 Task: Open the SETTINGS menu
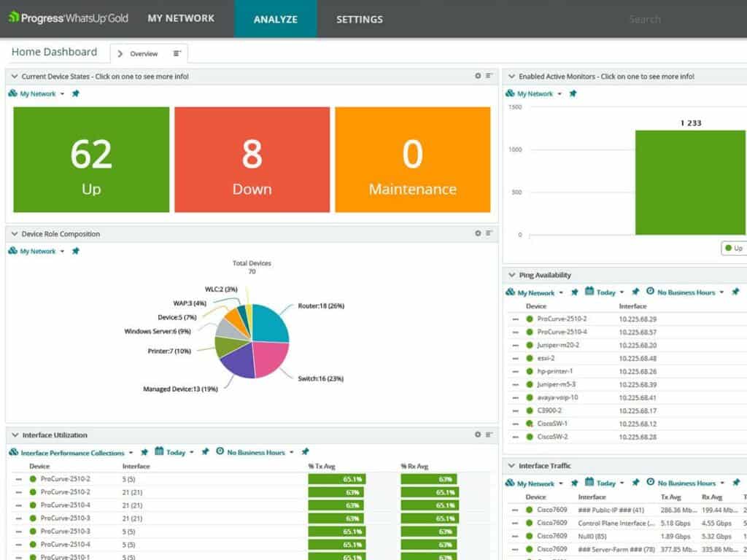[359, 19]
